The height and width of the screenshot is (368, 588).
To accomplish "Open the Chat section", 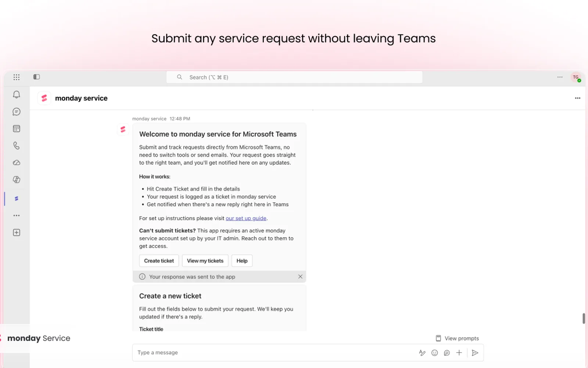I will [17, 112].
